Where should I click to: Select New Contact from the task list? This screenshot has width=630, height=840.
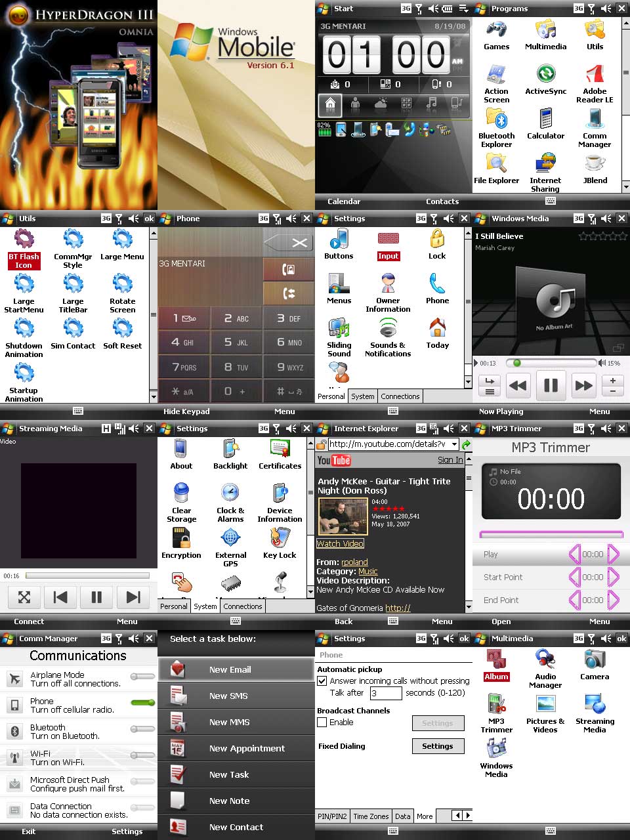[236, 827]
